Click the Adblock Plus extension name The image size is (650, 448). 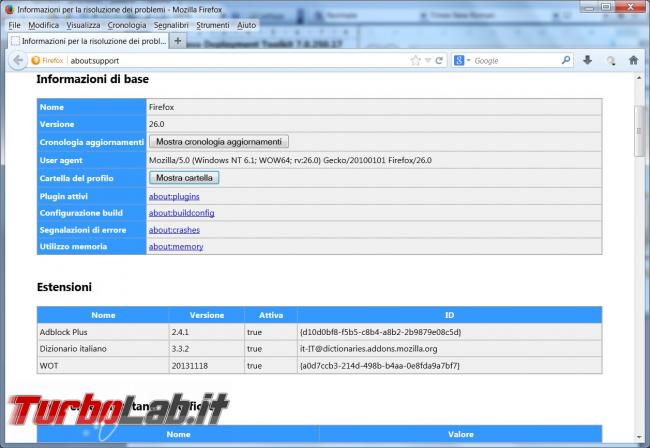click(x=63, y=332)
